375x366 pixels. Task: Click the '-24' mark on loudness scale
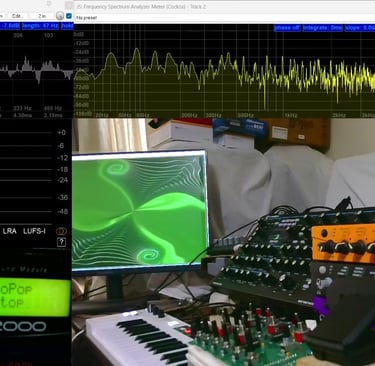[62, 180]
